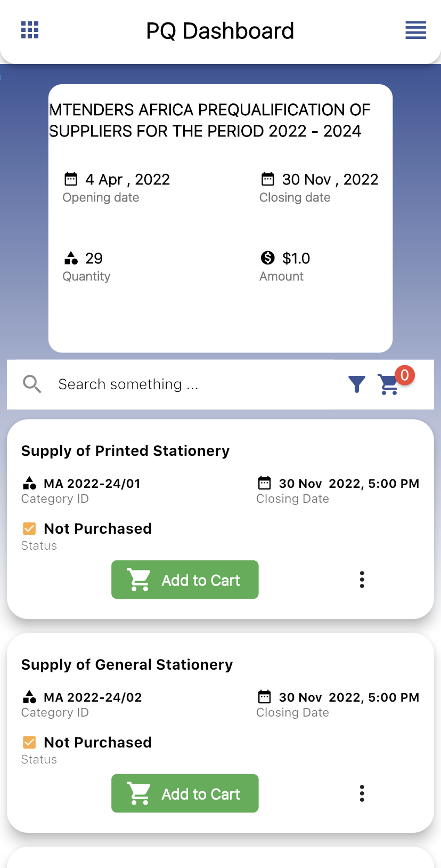Click the opening date calendar icon
The image size is (441, 868).
pyautogui.click(x=71, y=179)
